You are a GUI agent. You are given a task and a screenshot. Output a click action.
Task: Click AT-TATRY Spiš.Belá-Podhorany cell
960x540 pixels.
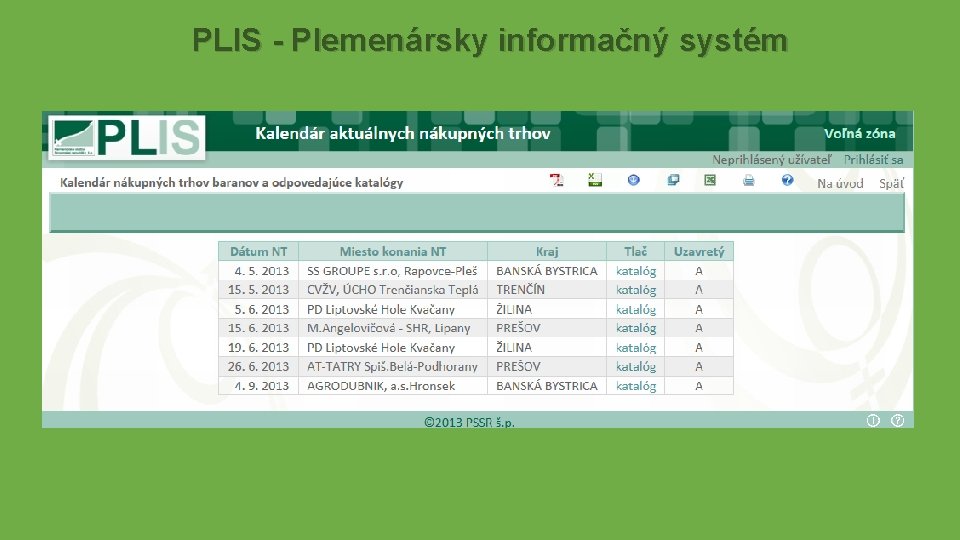[393, 366]
